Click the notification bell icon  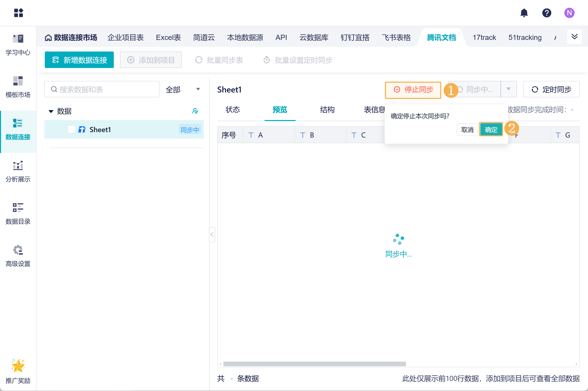point(524,13)
